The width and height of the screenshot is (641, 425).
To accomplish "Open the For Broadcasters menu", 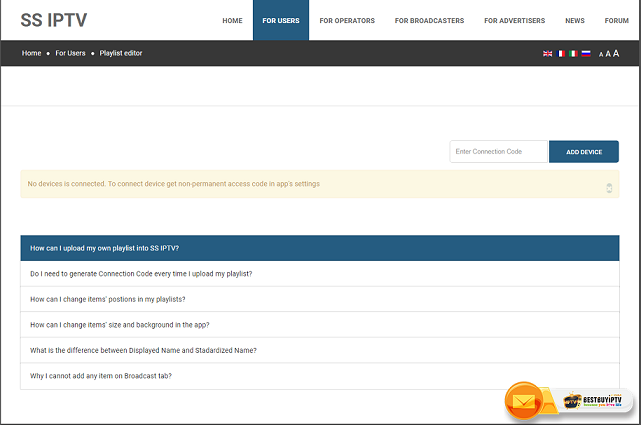I will pos(428,20).
